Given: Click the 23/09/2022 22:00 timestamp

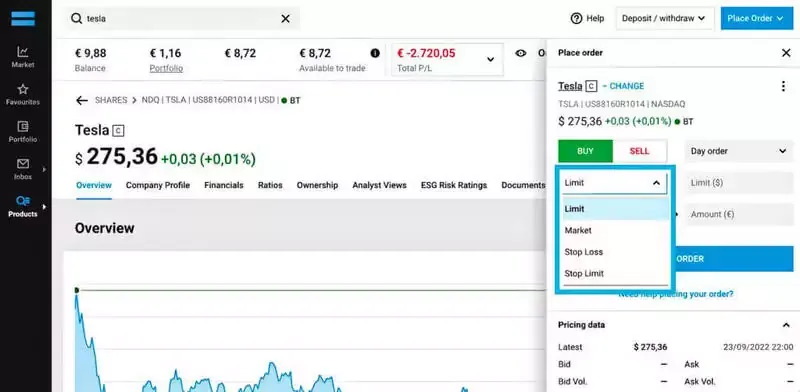Looking at the screenshot, I should [x=758, y=347].
